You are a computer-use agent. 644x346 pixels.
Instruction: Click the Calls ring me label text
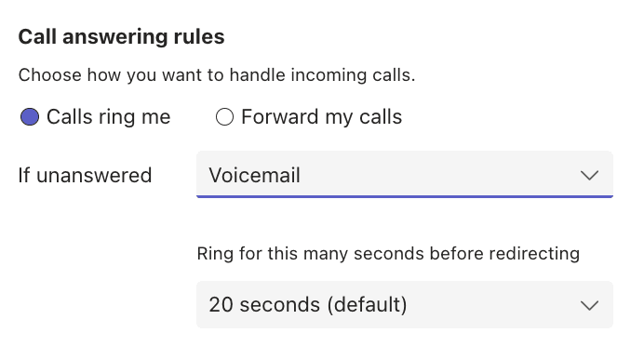tap(109, 117)
